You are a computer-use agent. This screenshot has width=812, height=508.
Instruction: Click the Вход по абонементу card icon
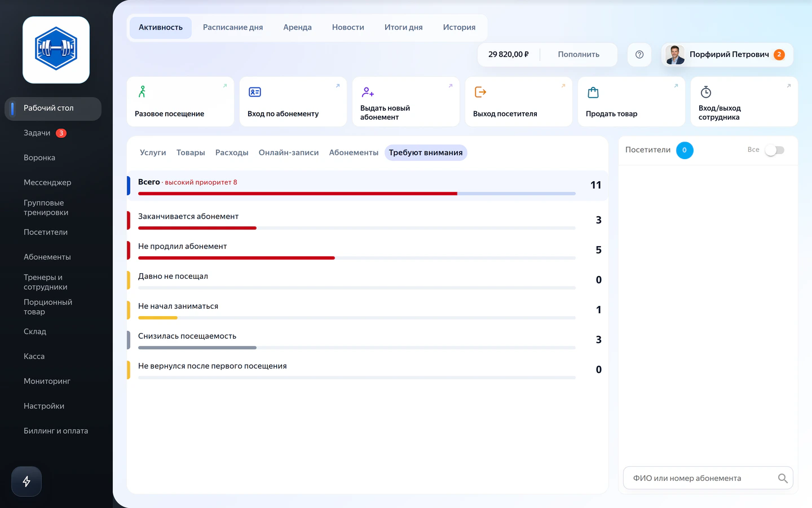click(x=255, y=92)
